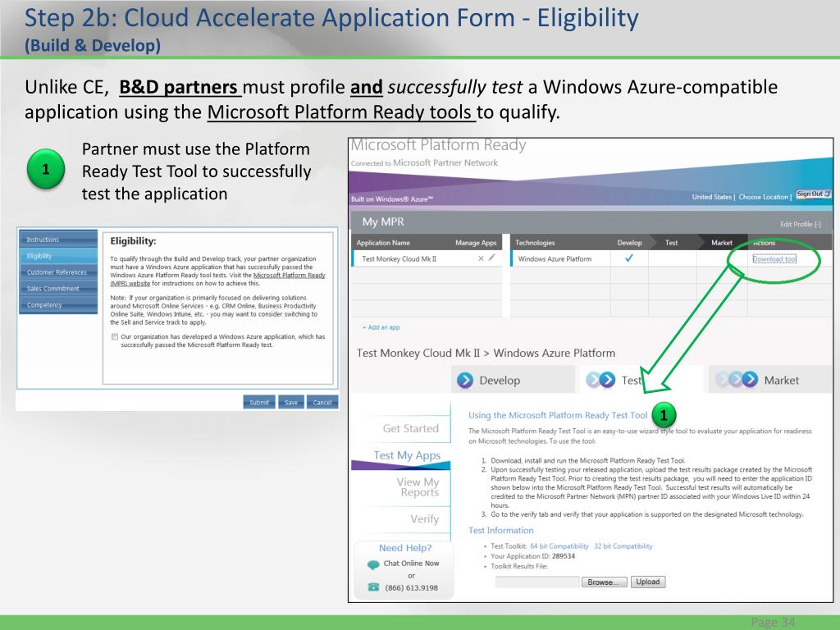Click the Choose Location link

coord(764,197)
